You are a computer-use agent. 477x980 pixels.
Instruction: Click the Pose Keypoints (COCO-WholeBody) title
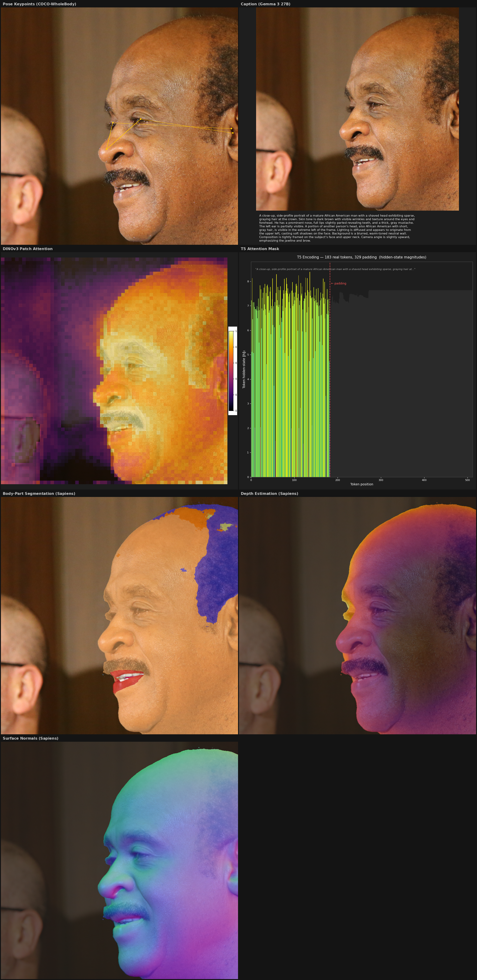tap(40, 4)
